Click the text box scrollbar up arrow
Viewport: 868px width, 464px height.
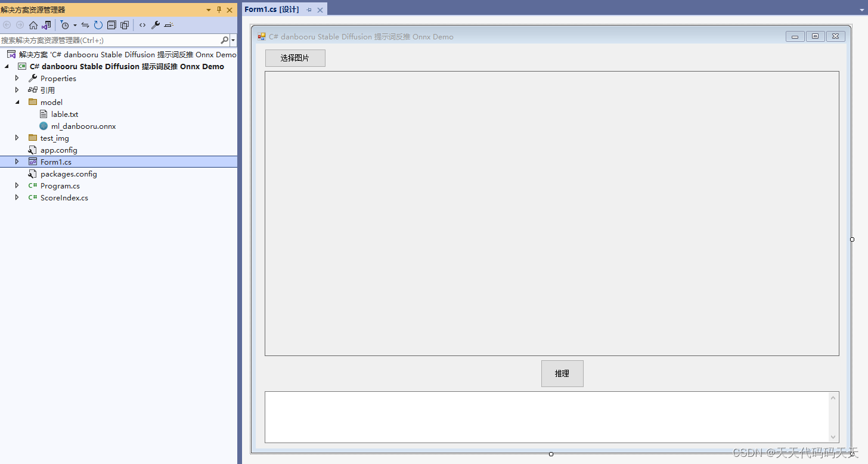click(x=833, y=397)
